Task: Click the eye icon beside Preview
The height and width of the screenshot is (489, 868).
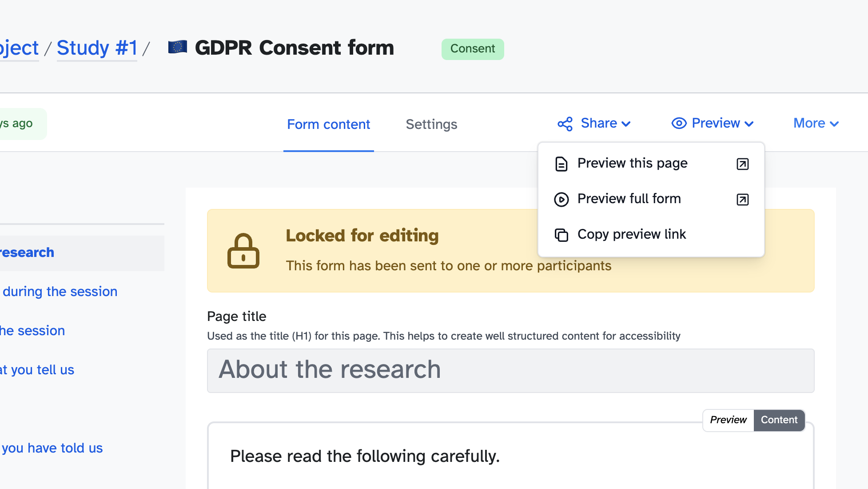Action: coord(679,123)
